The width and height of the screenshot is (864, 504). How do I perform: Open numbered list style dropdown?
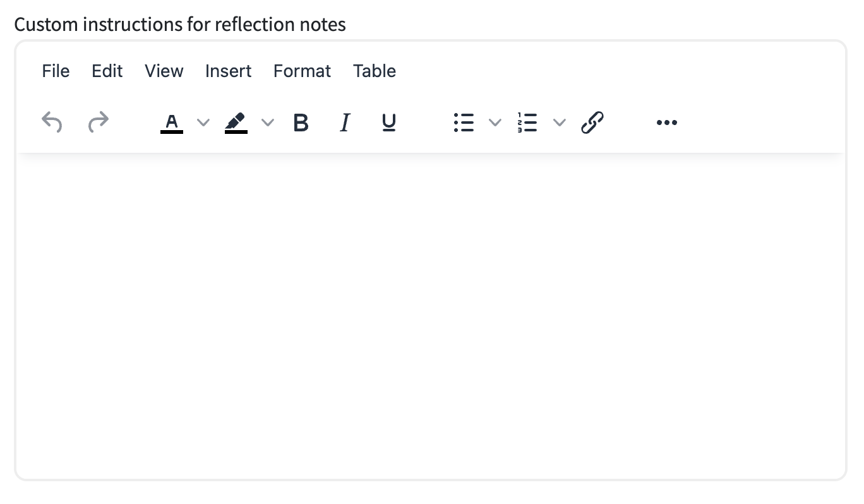560,122
